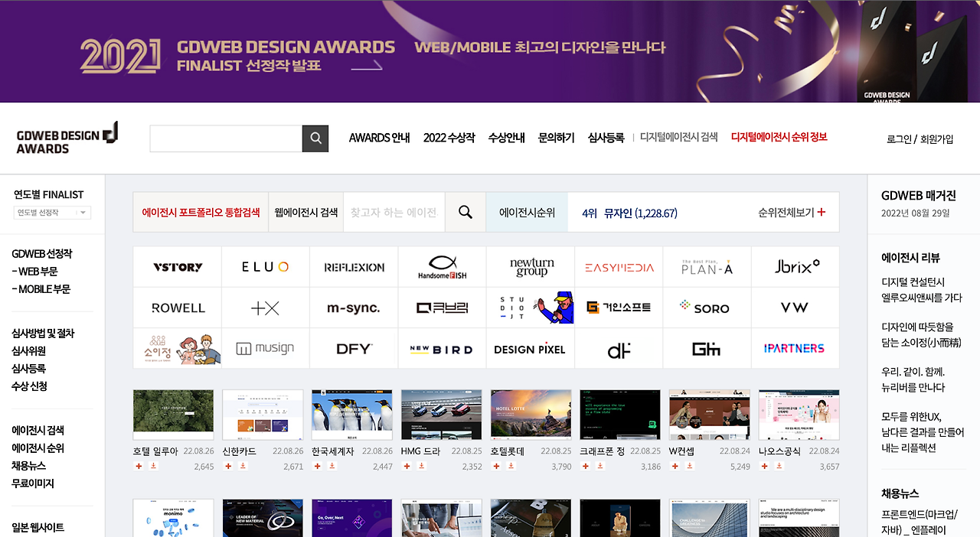Open the m-sync. agency logo
Image resolution: width=980 pixels, height=537 pixels.
coord(354,308)
